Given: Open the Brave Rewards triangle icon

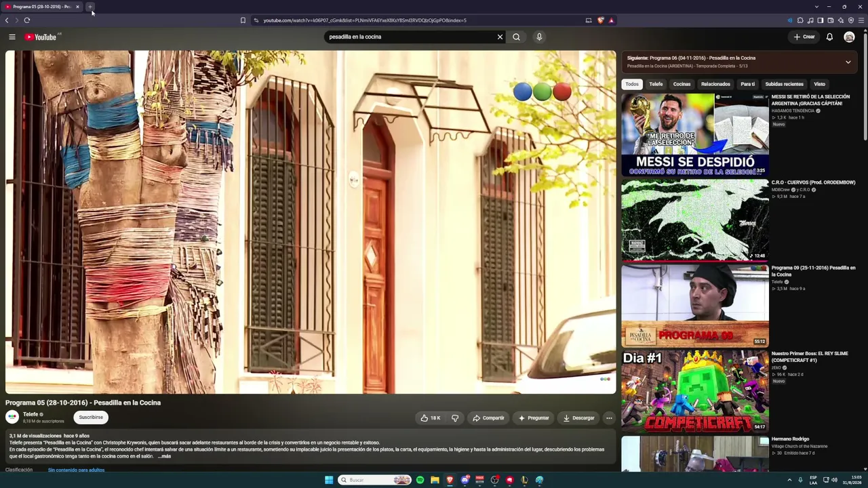Looking at the screenshot, I should [611, 20].
